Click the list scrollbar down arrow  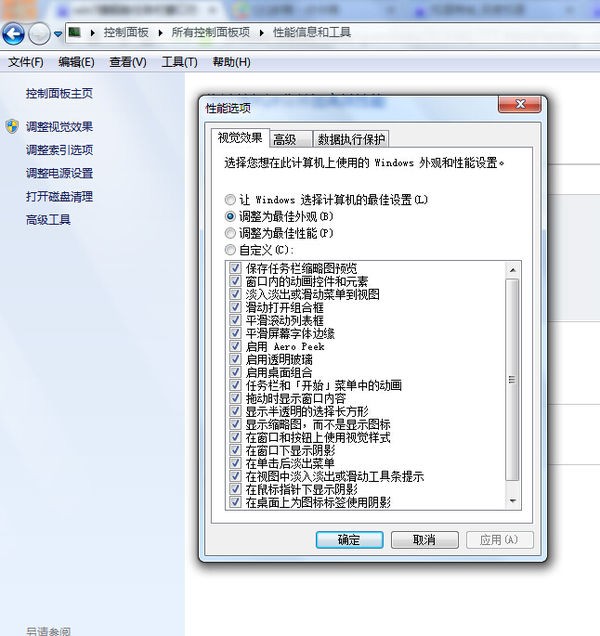(512, 501)
